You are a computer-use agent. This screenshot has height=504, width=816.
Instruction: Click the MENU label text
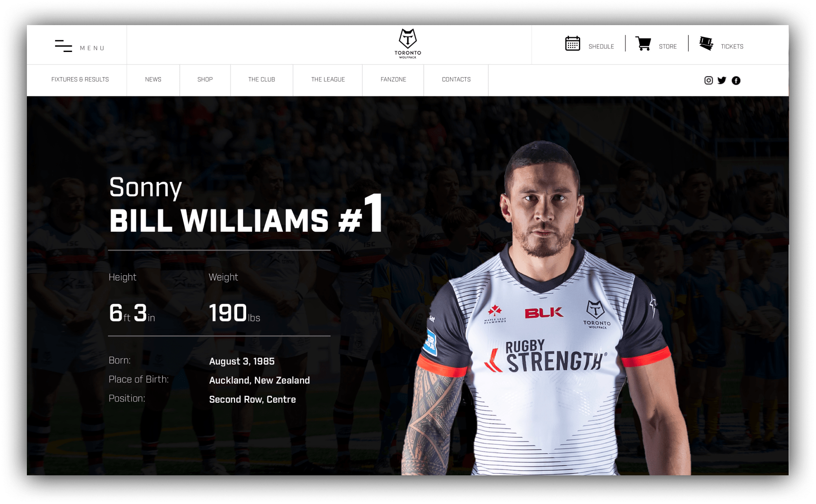(92, 48)
